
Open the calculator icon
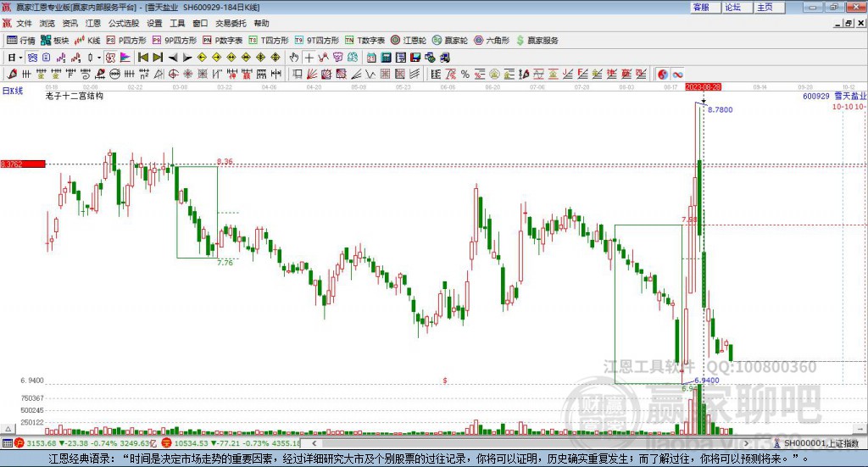coord(386,58)
